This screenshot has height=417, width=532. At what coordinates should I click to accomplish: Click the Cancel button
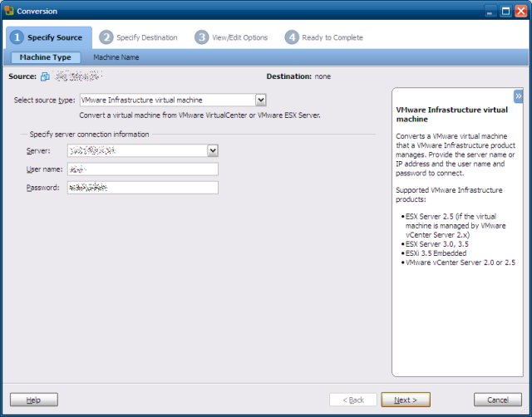(x=498, y=400)
